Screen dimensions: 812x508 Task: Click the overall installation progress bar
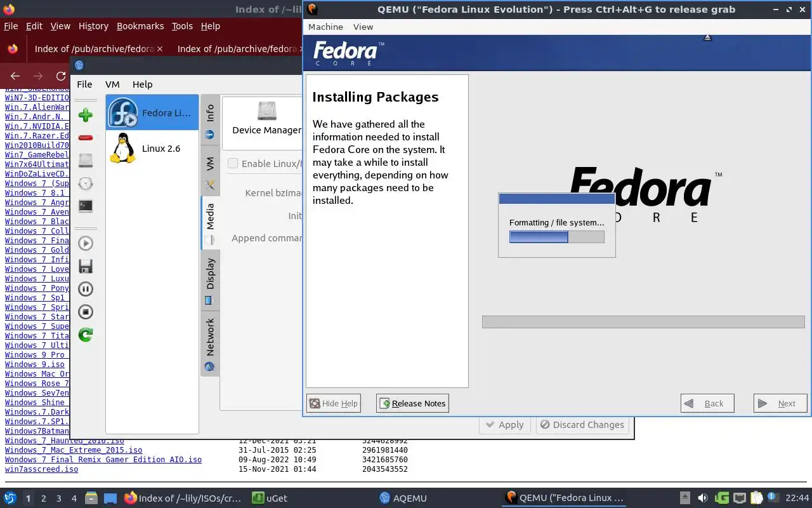[x=643, y=322]
